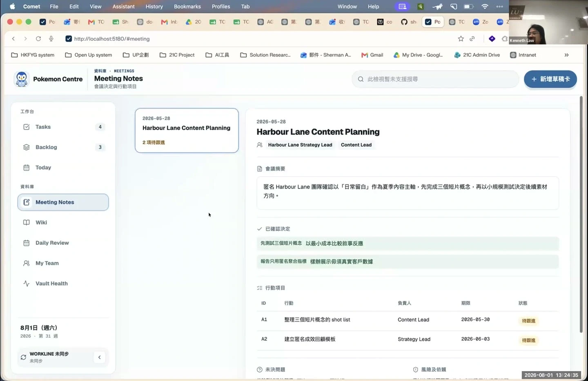Image resolution: width=588 pixels, height=381 pixels.
Task: Open the My Team page
Action: (63, 264)
